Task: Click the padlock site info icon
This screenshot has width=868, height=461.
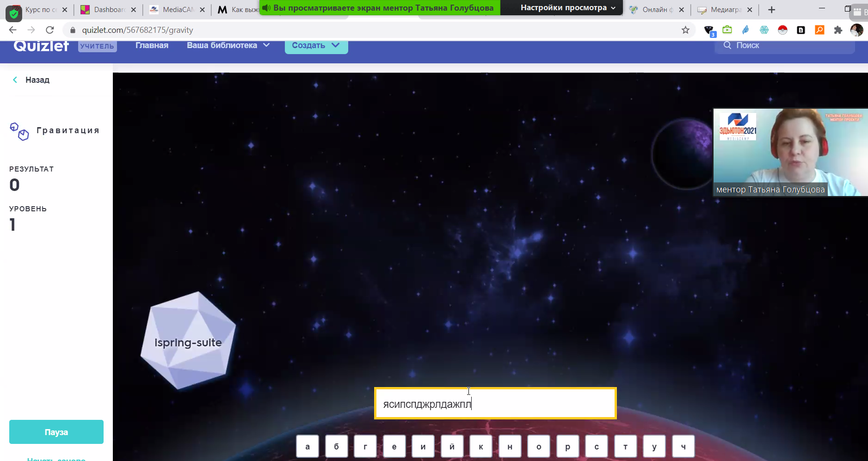Action: click(72, 30)
